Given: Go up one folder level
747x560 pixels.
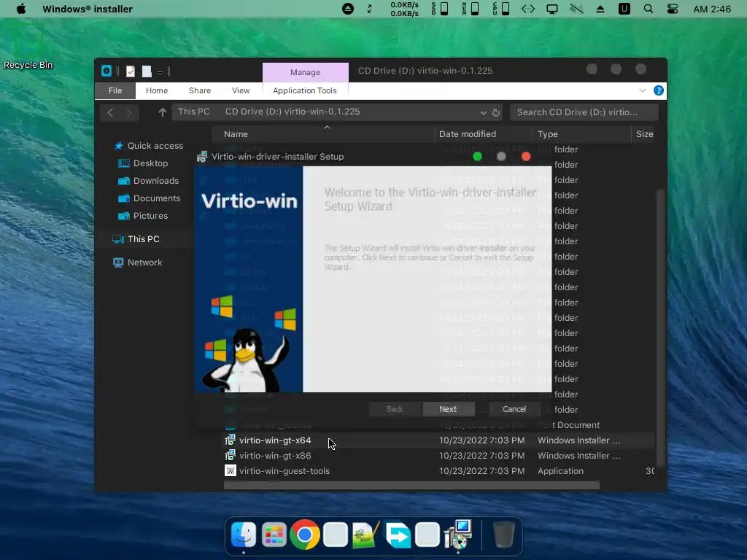Looking at the screenshot, I should pyautogui.click(x=163, y=112).
